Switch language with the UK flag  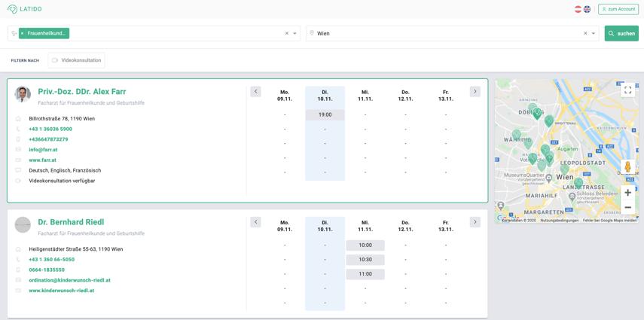click(588, 9)
